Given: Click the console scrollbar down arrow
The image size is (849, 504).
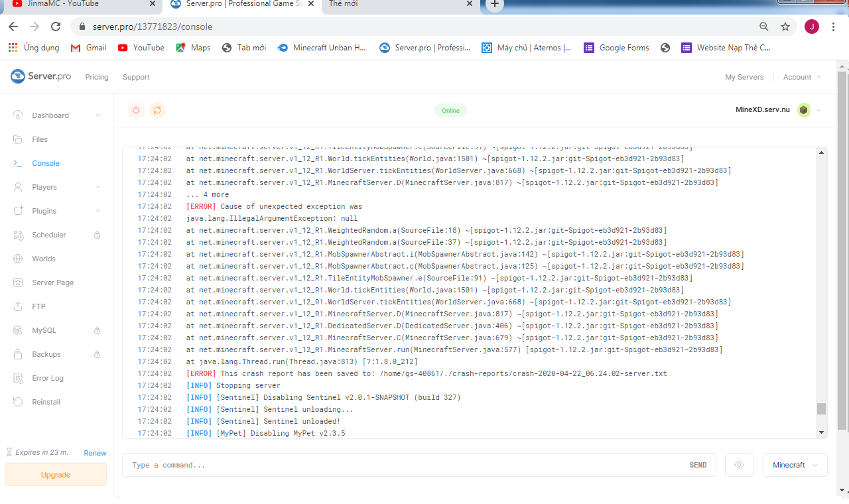Looking at the screenshot, I should tap(822, 432).
